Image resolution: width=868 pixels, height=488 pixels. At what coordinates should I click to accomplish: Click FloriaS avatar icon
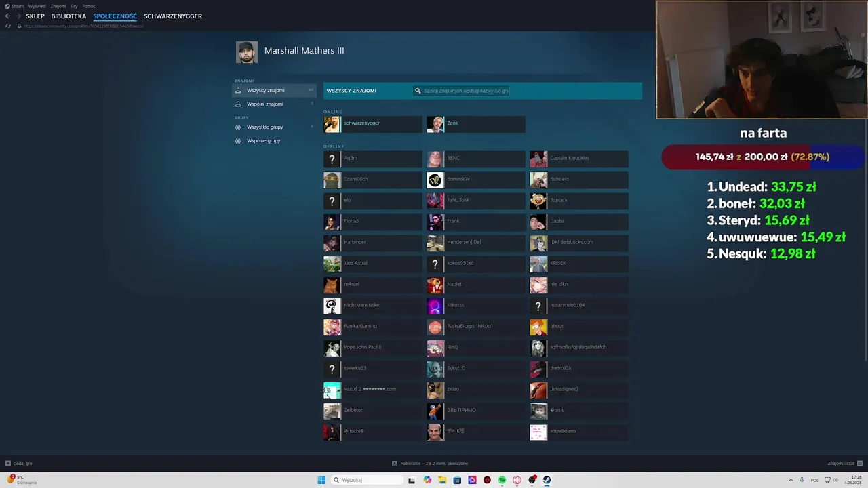[332, 222]
